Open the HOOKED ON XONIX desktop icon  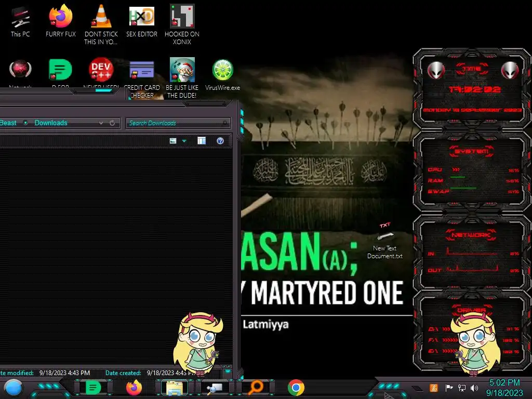(182, 24)
